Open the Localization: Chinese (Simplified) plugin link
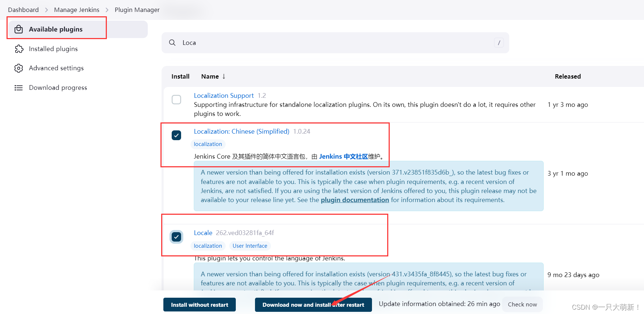 [x=242, y=131]
